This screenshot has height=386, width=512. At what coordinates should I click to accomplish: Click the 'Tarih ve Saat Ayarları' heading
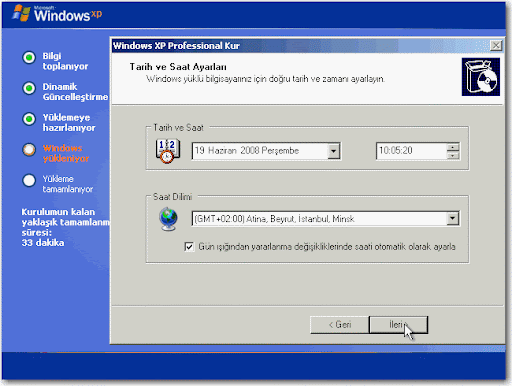coord(178,67)
